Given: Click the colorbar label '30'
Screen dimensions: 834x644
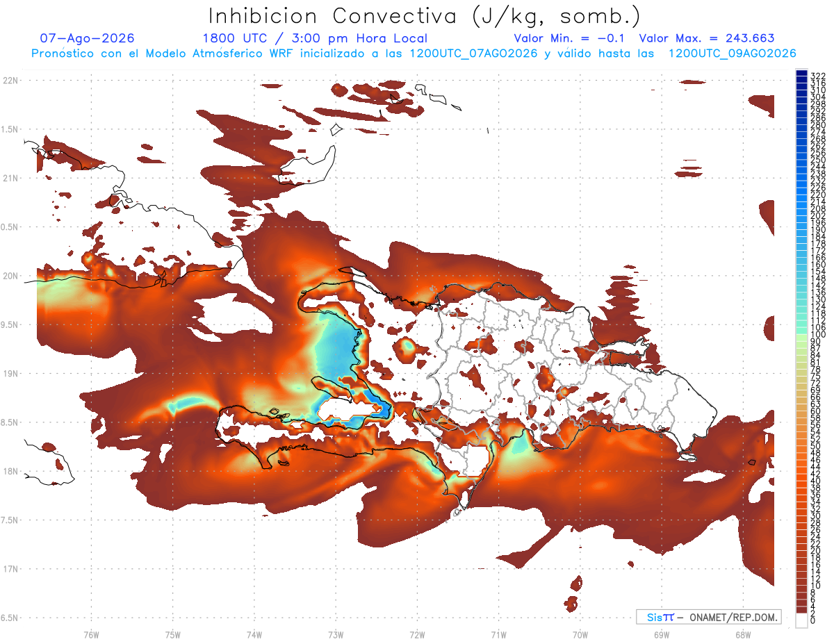Looking at the screenshot, I should coord(816,515).
